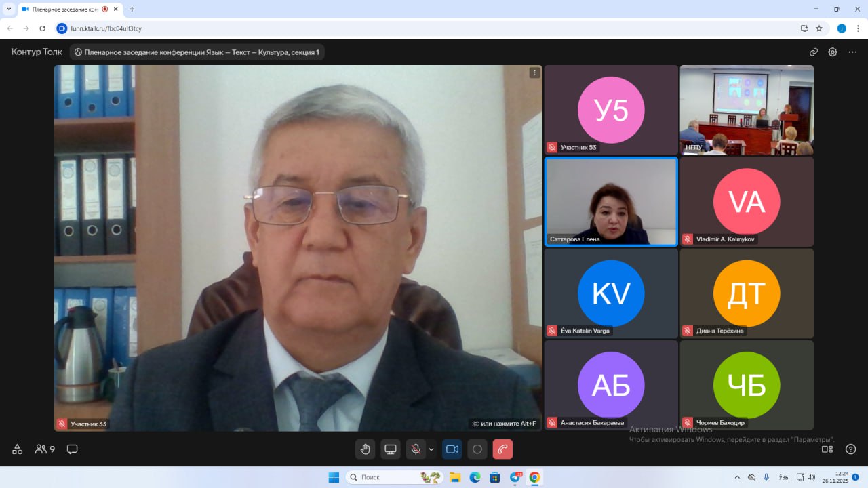
Task: Unmute the microphone button
Action: tap(415, 449)
